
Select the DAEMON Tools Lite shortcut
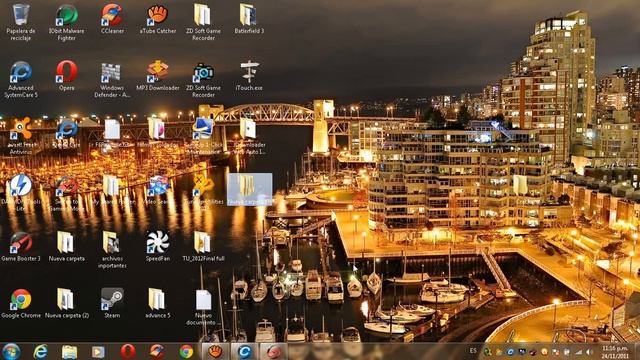pos(21,193)
